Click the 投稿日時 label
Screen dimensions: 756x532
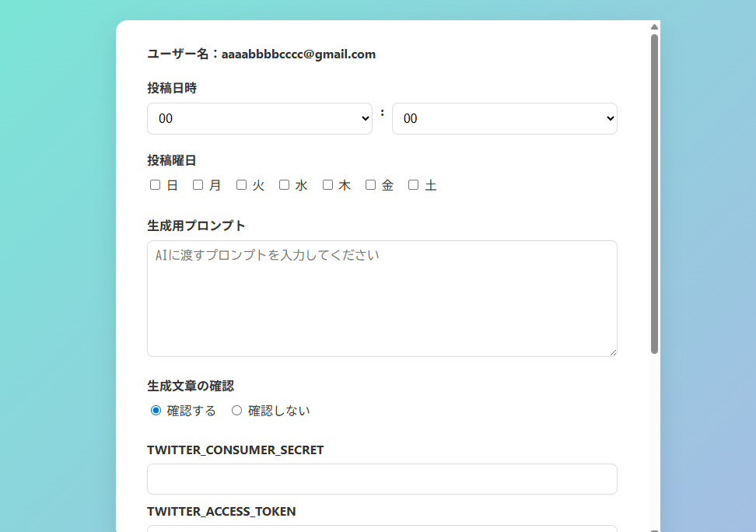(172, 88)
